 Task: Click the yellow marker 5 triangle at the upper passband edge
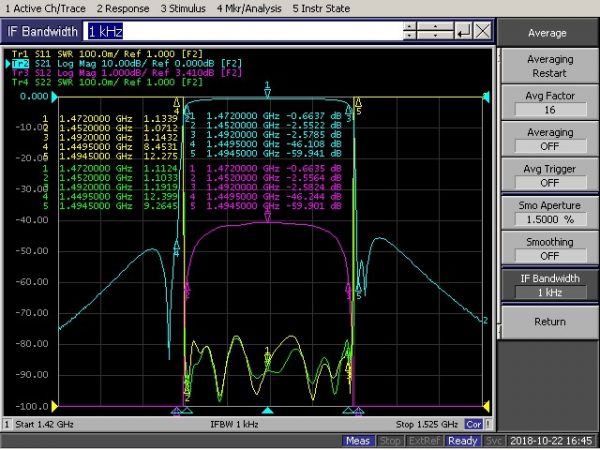tap(358, 102)
